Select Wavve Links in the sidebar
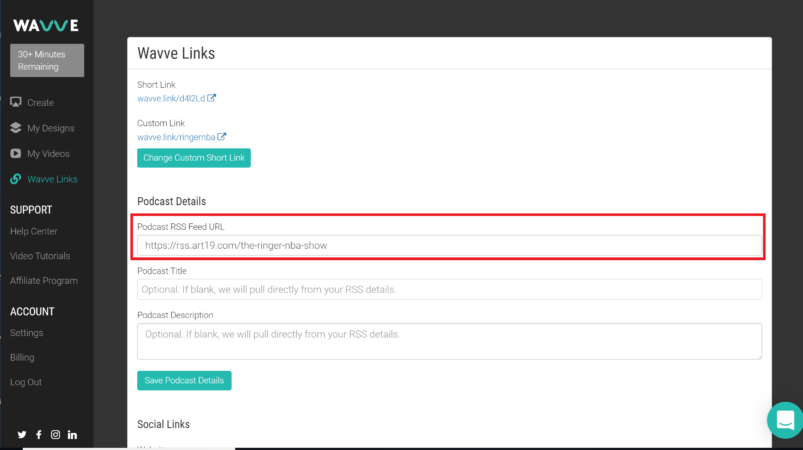This screenshot has width=803, height=450. pyautogui.click(x=52, y=180)
